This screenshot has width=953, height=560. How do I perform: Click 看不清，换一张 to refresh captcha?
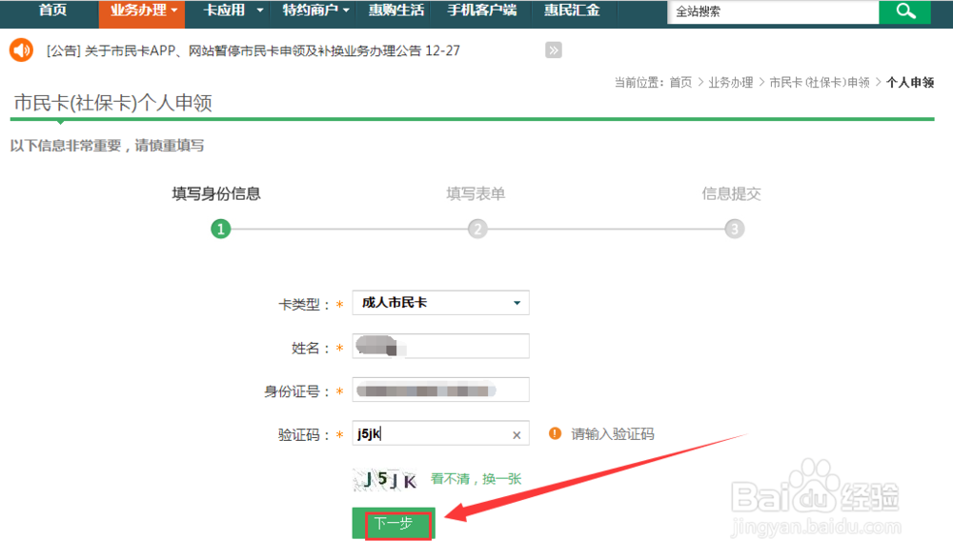476,479
